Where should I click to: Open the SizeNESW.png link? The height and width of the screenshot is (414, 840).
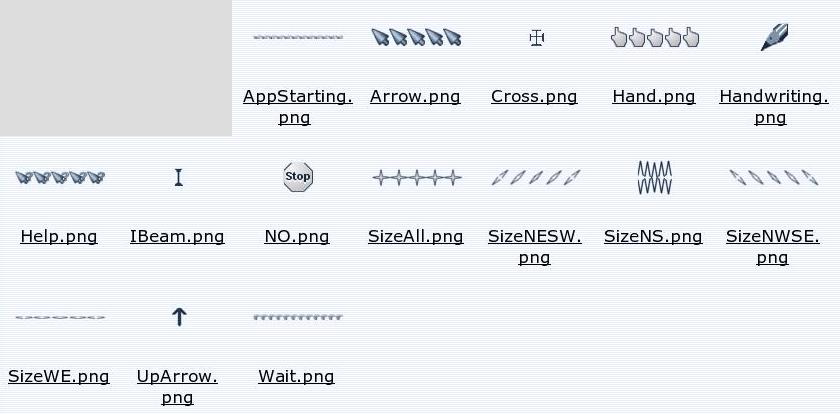pos(535,247)
